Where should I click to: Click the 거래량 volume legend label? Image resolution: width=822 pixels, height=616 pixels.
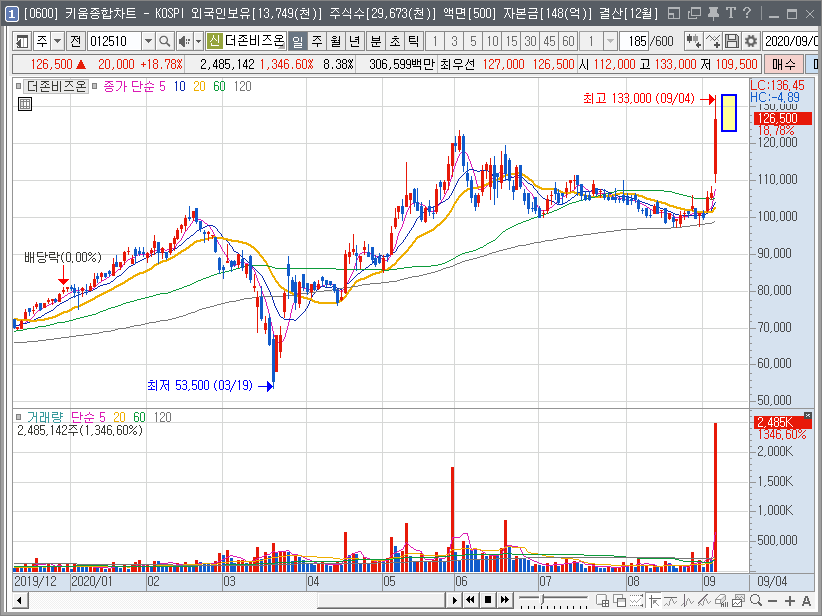pos(45,417)
